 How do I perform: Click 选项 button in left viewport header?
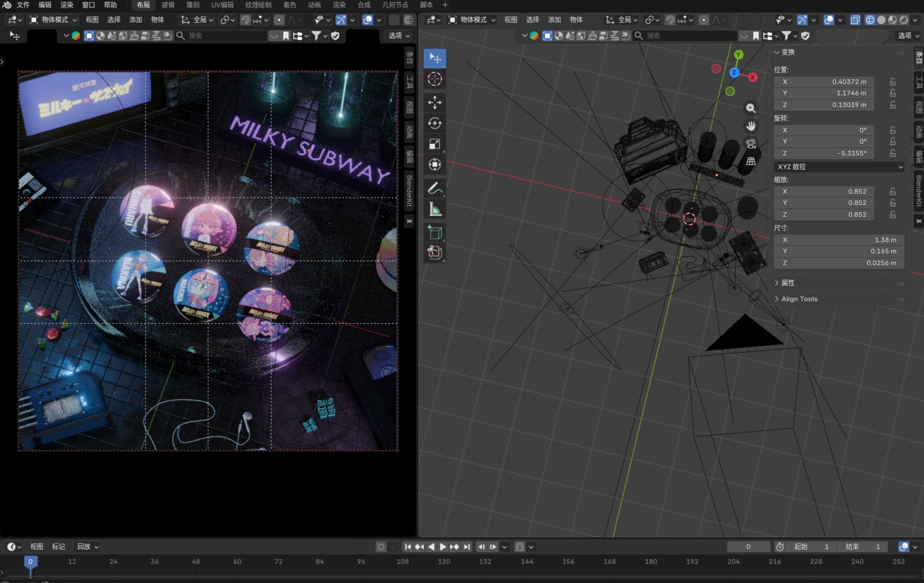tap(399, 36)
